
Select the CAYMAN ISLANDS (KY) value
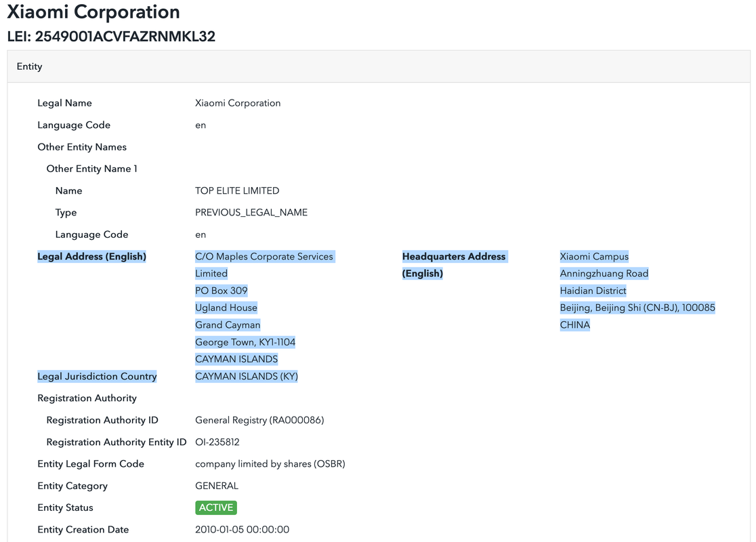(x=247, y=377)
